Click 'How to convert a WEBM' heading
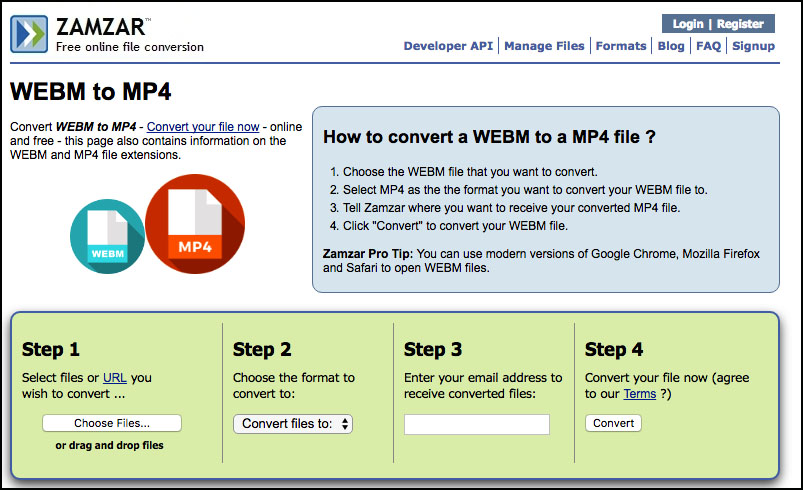803x490 pixels. pyautogui.click(x=489, y=137)
